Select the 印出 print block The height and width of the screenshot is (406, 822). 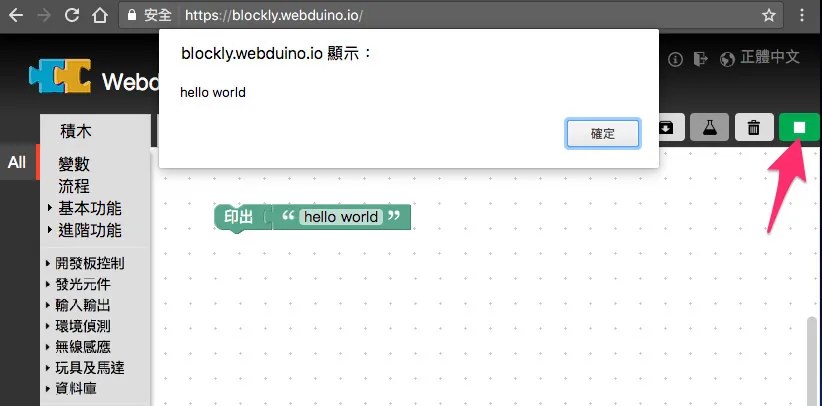click(239, 217)
